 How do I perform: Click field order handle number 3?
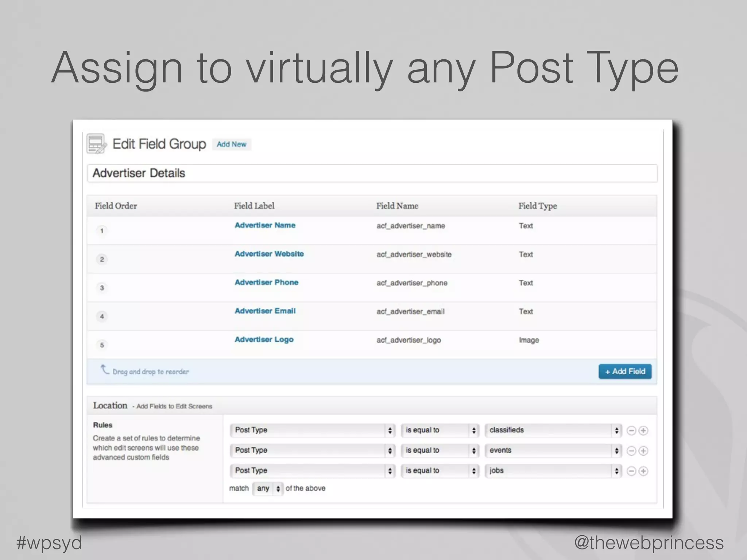[102, 288]
